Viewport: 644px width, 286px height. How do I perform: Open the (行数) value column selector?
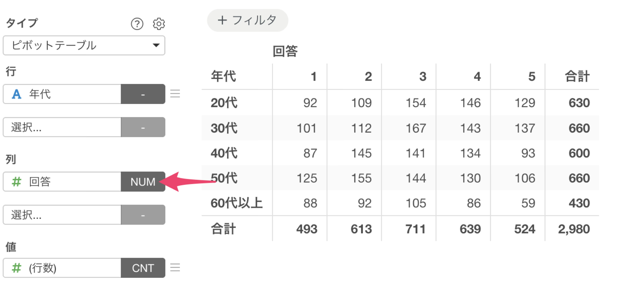[62, 268]
